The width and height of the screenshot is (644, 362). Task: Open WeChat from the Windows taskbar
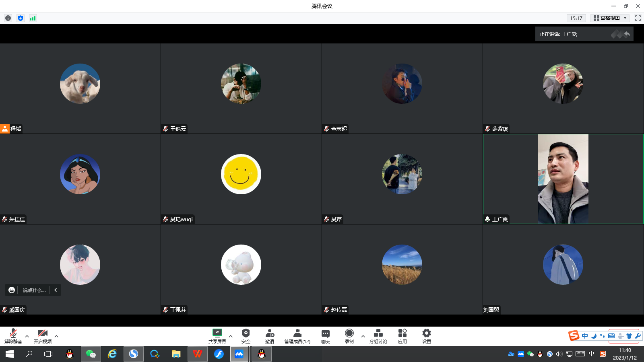[x=91, y=354]
